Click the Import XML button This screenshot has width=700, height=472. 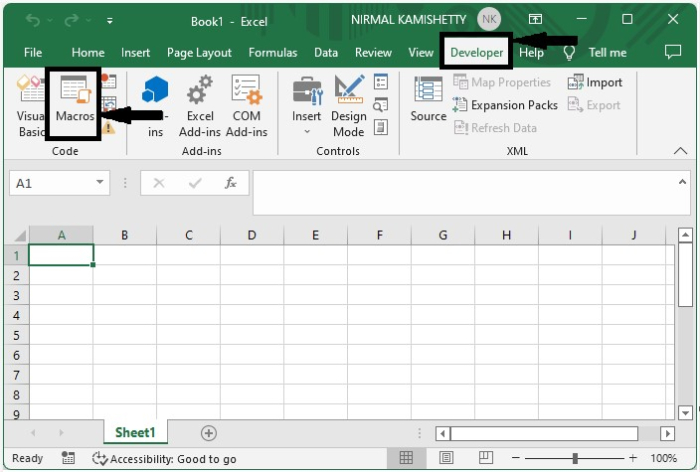coord(595,83)
